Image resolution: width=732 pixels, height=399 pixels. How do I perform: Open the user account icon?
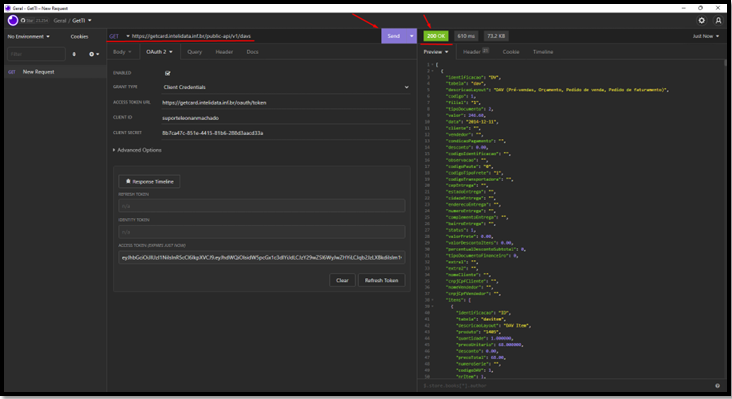[x=718, y=21]
